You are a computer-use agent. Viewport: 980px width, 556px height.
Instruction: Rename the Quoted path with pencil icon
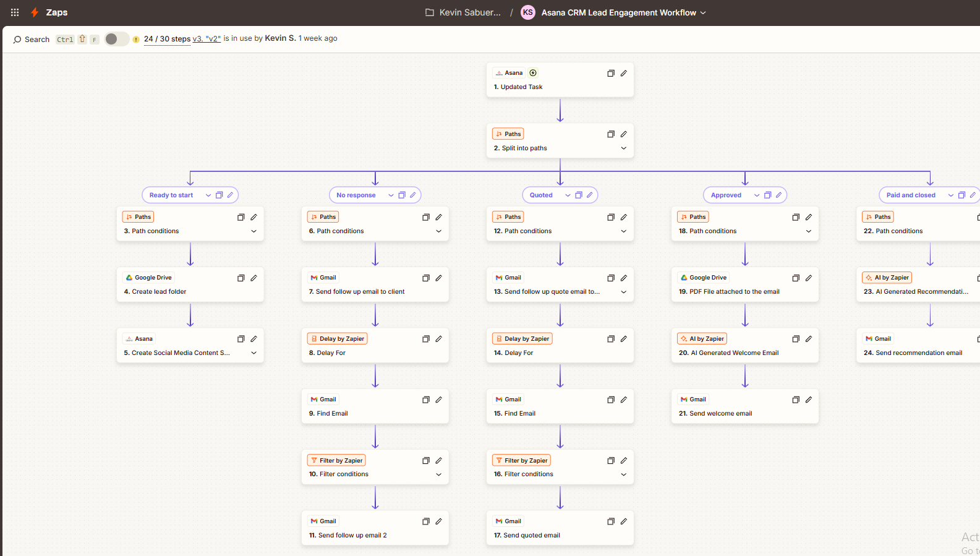590,195
